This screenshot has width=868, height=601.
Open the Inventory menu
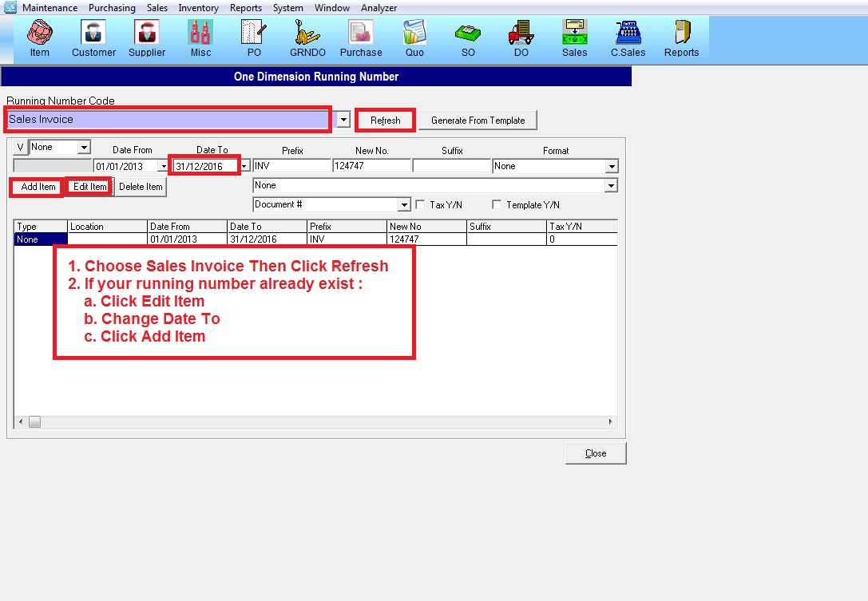coord(198,8)
